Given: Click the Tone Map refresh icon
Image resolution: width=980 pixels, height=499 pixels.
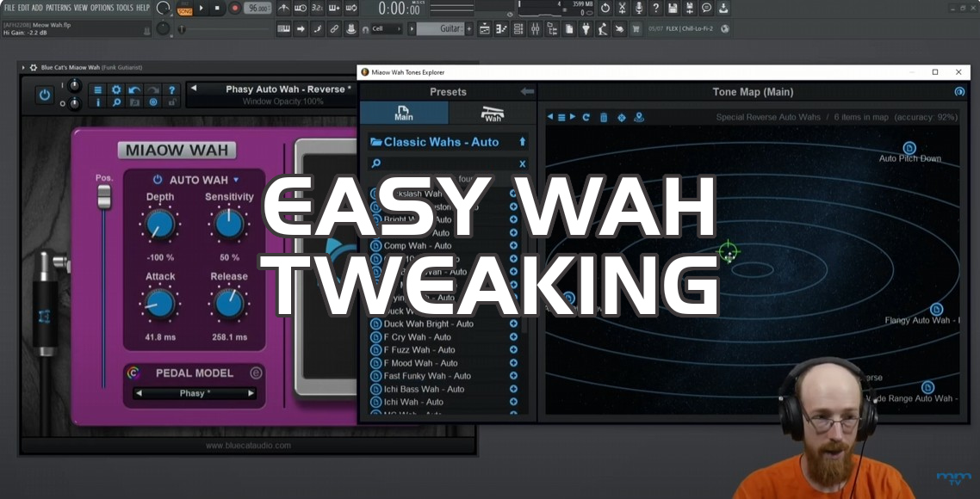Looking at the screenshot, I should [x=586, y=117].
